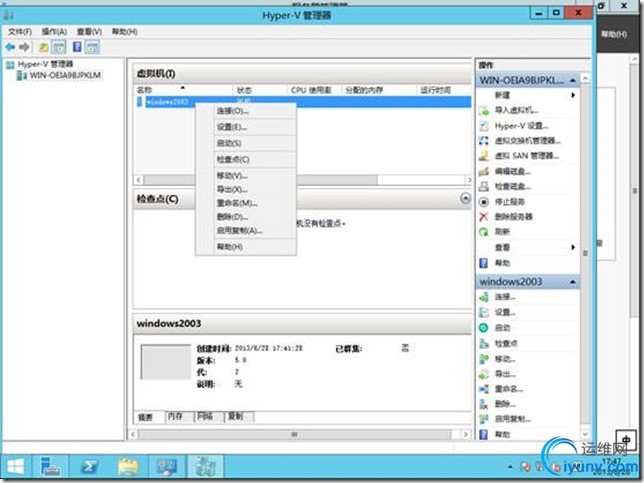644x483 pixels.
Task: Click 帮助 under the windows2003 actions section
Action: coord(502,434)
